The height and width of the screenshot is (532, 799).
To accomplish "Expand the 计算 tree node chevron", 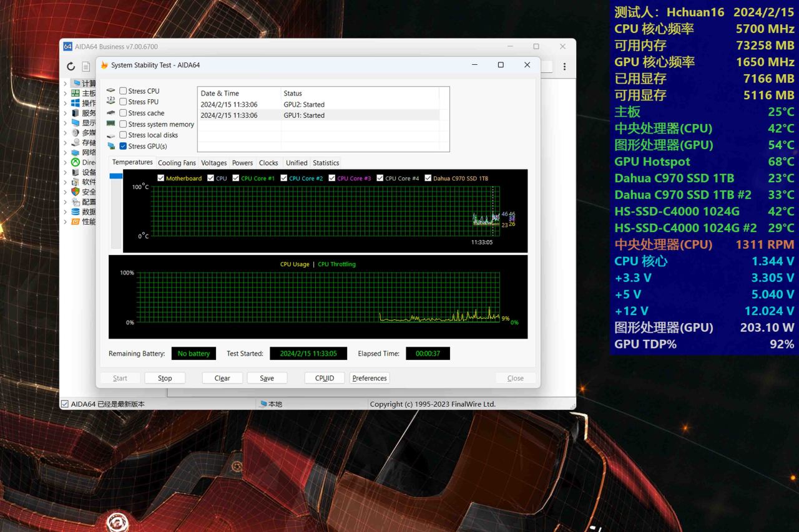I will coord(65,84).
